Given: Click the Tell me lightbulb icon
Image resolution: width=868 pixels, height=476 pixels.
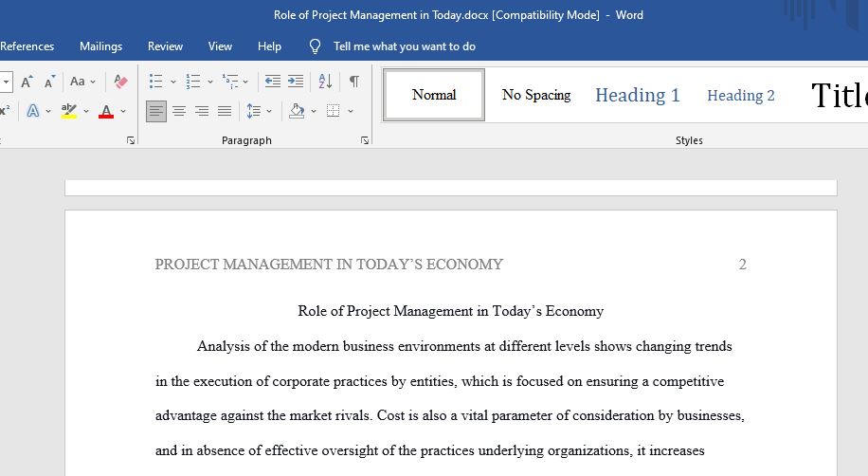Looking at the screenshot, I should (x=315, y=46).
